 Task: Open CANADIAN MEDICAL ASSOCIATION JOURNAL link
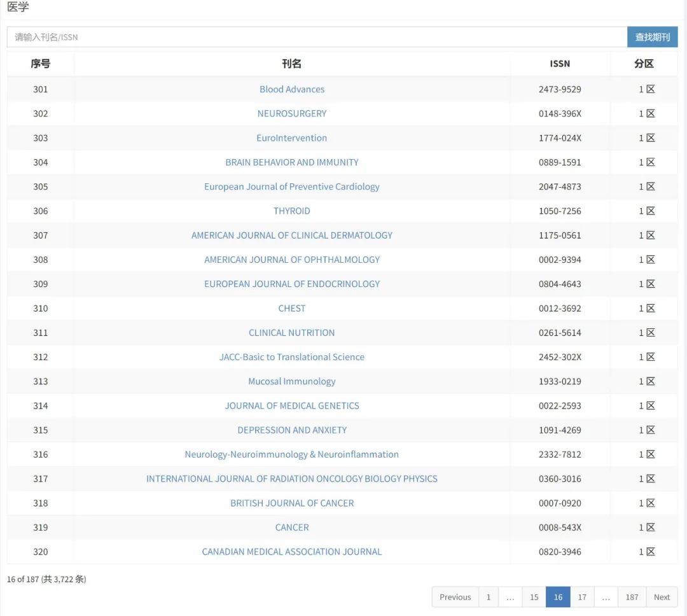click(292, 552)
